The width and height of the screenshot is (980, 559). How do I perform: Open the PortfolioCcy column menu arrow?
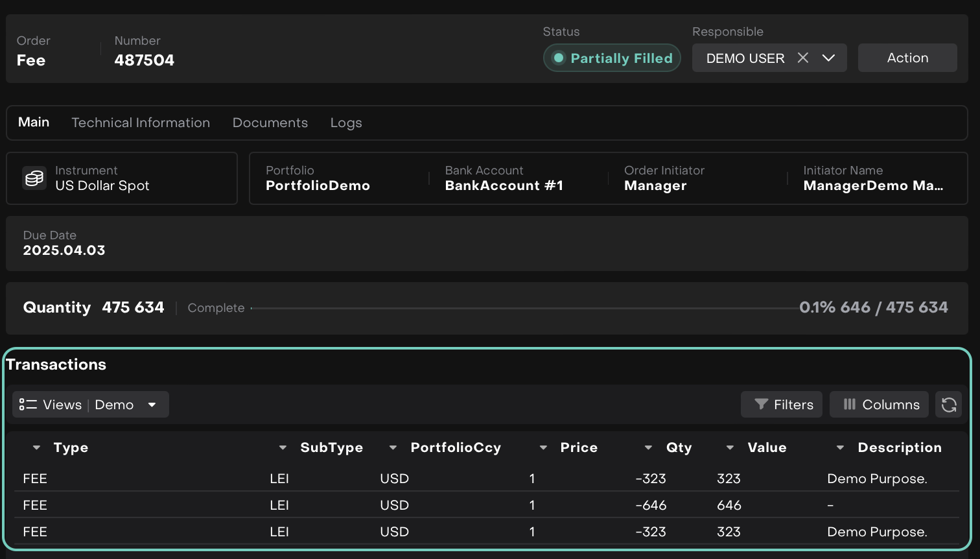393,447
